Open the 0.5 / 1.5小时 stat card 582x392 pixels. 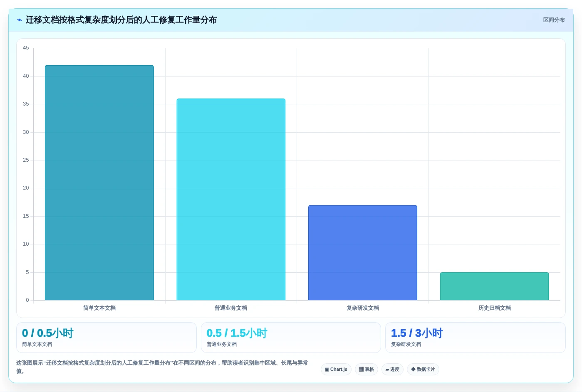pos(291,338)
